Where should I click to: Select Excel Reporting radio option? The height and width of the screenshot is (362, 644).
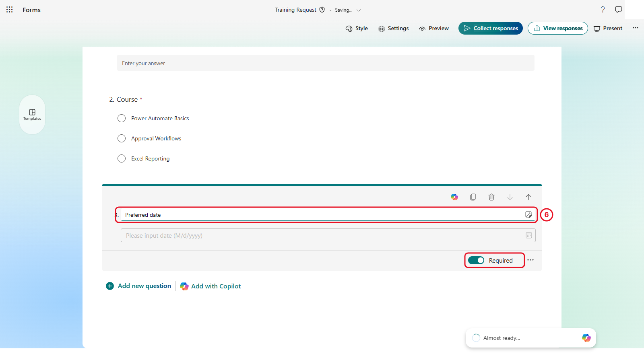tap(122, 158)
